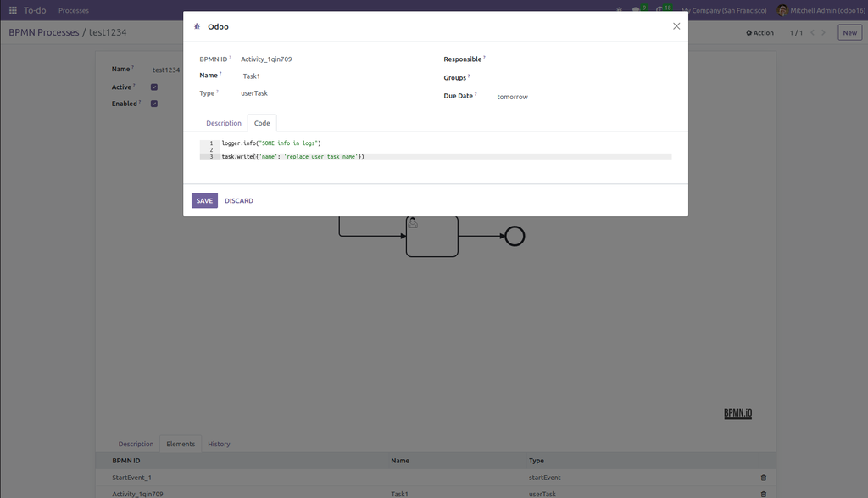Open Mitchell Admin user menu
Screen dimensions: 868x498
(821, 10)
